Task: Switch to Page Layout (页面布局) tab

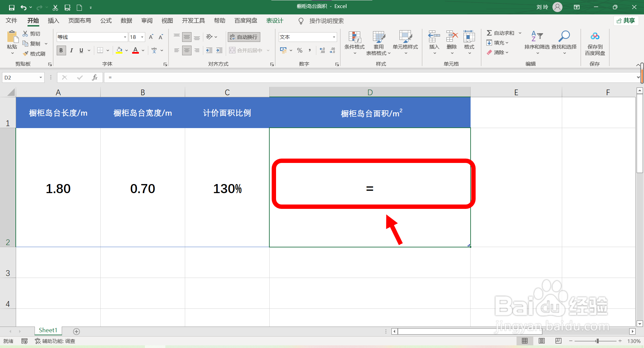Action: [80, 21]
